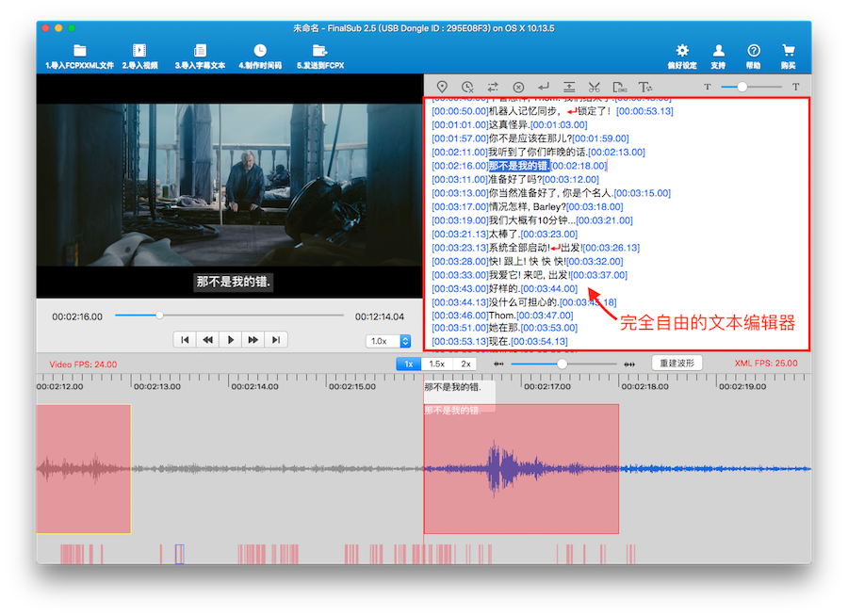Open 偏好设定 preferences gear
848x616 pixels.
(682, 56)
